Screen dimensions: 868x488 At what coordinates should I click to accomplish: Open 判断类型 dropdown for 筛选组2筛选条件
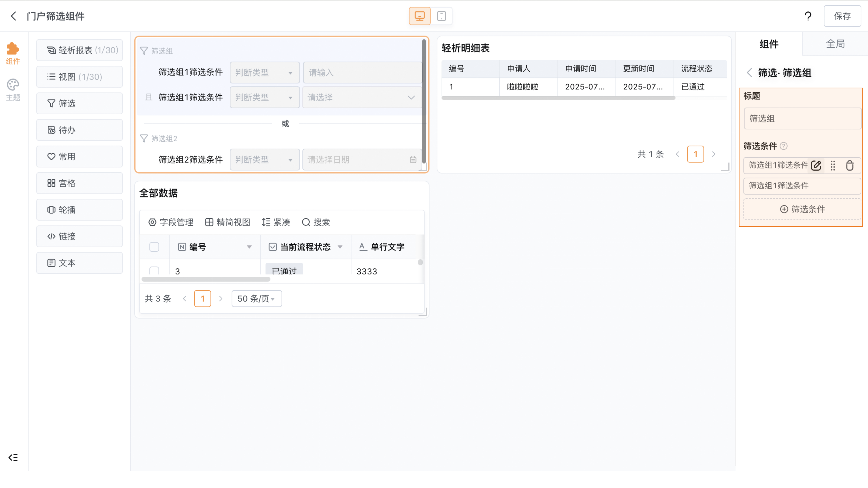[x=265, y=160]
